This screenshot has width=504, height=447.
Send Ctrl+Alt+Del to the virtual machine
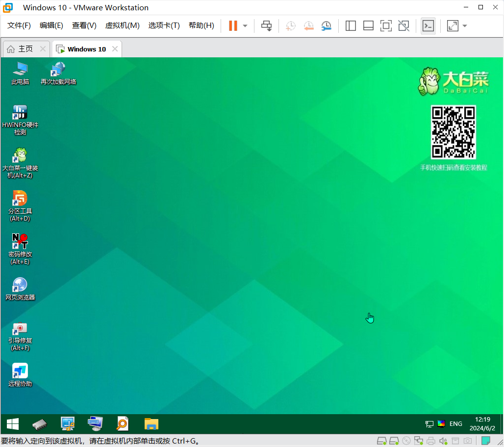[x=267, y=25]
